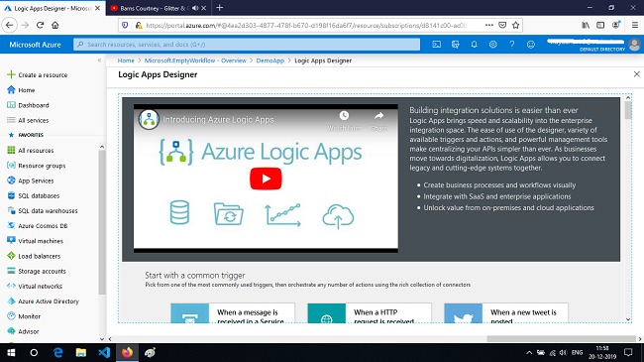Select When a message is received trigger
This screenshot has width=644, height=362.
click(233, 313)
